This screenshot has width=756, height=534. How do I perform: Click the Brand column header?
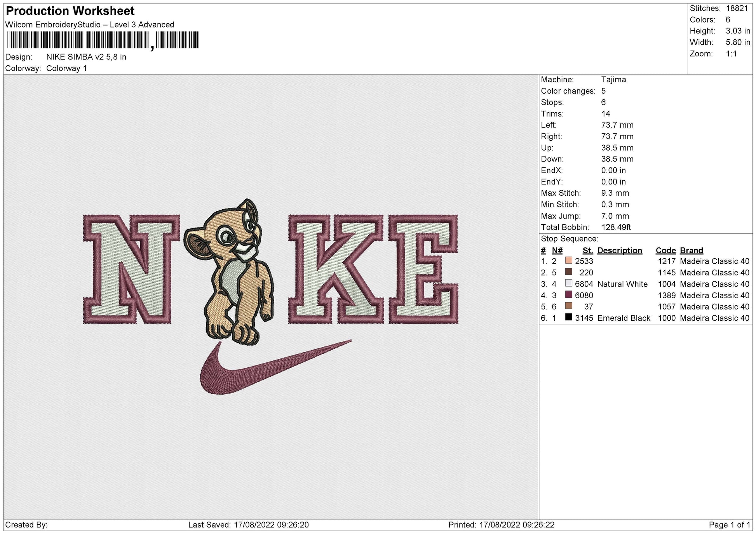691,250
